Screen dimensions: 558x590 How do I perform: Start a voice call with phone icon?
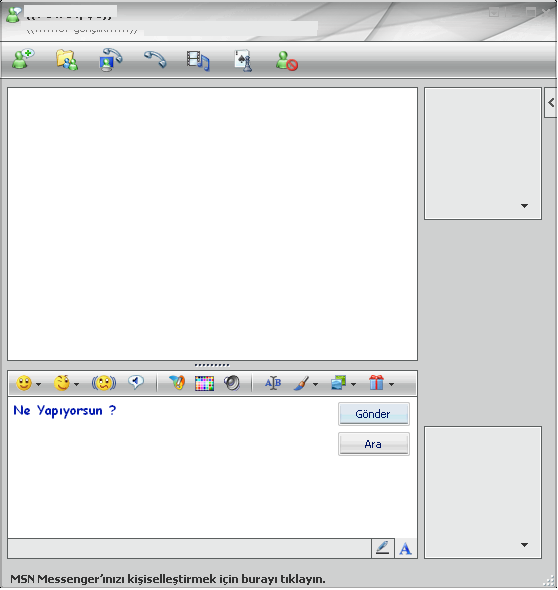pyautogui.click(x=155, y=59)
